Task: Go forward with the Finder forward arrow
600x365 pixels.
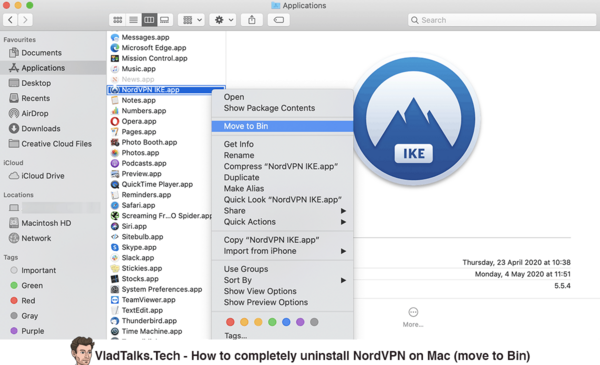Action: point(25,20)
